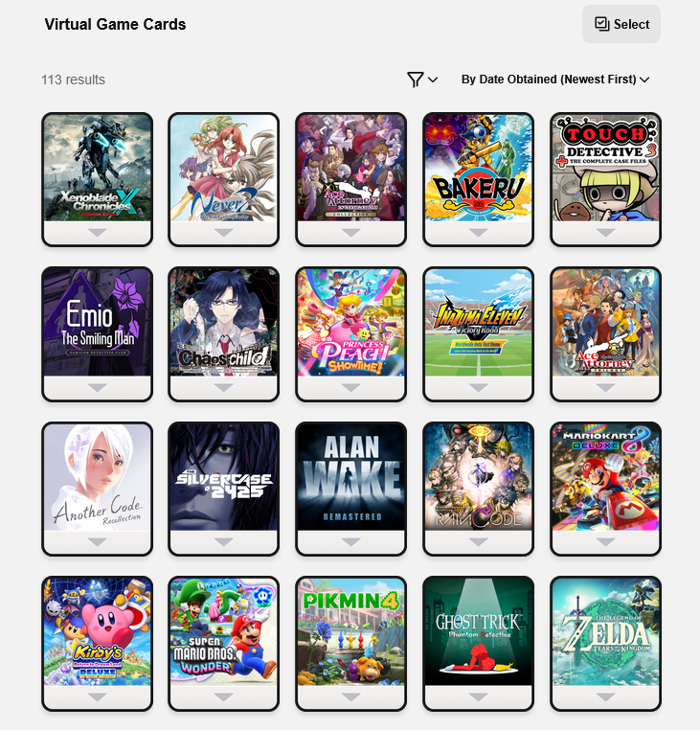The image size is (700, 730).
Task: Expand the arrow under the Chaos;Child card
Action: tap(224, 387)
